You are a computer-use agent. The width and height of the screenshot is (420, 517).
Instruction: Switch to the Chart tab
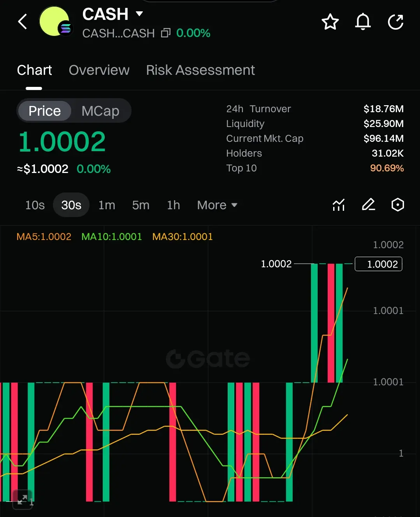[x=34, y=70]
